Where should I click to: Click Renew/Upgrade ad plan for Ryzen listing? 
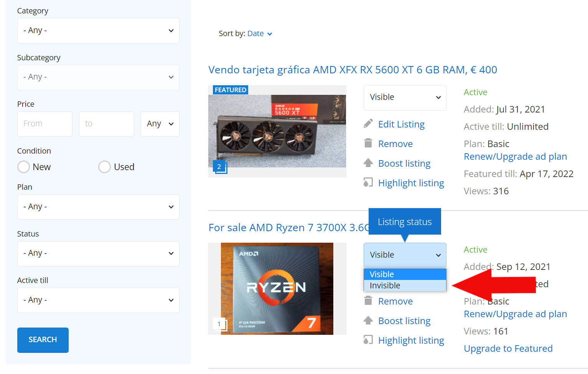(x=515, y=314)
